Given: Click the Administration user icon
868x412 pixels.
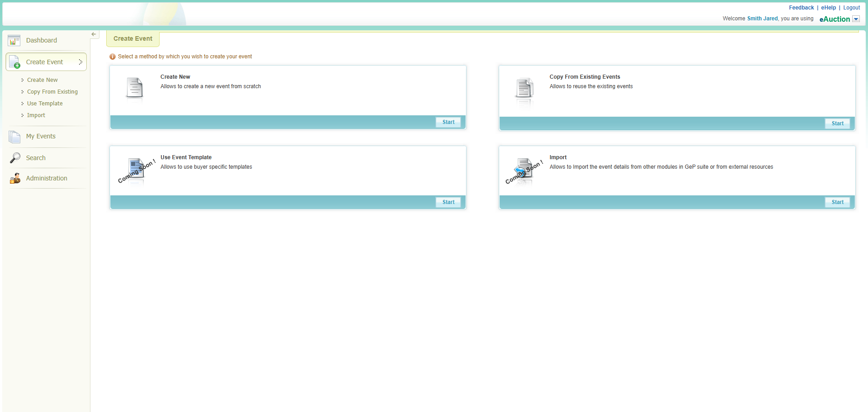Looking at the screenshot, I should [x=15, y=178].
